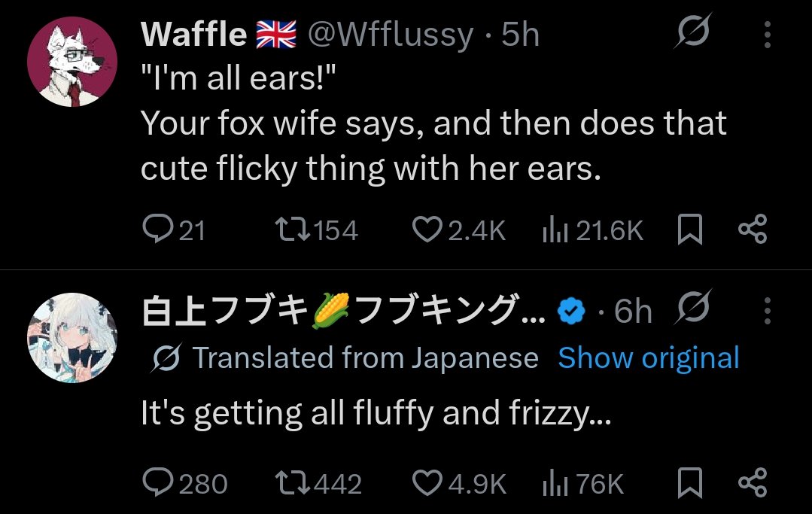Open the anime girl profile avatar
812x514 pixels.
72,338
